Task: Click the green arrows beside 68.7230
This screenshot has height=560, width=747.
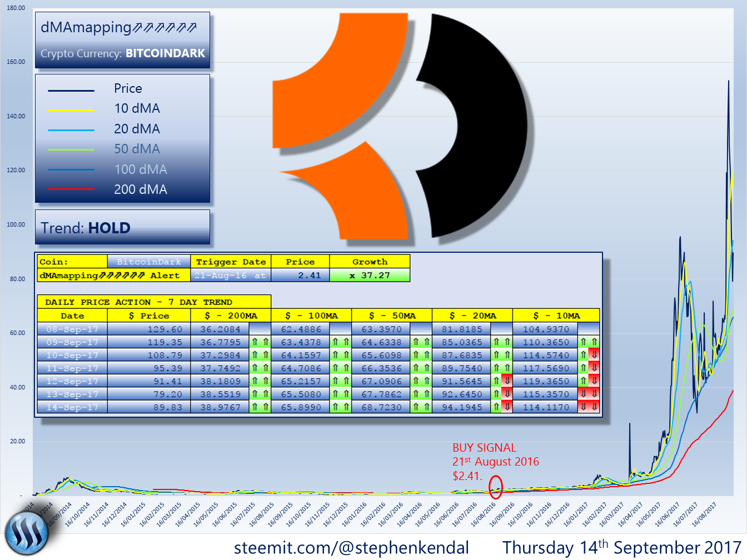Action: coord(421,407)
